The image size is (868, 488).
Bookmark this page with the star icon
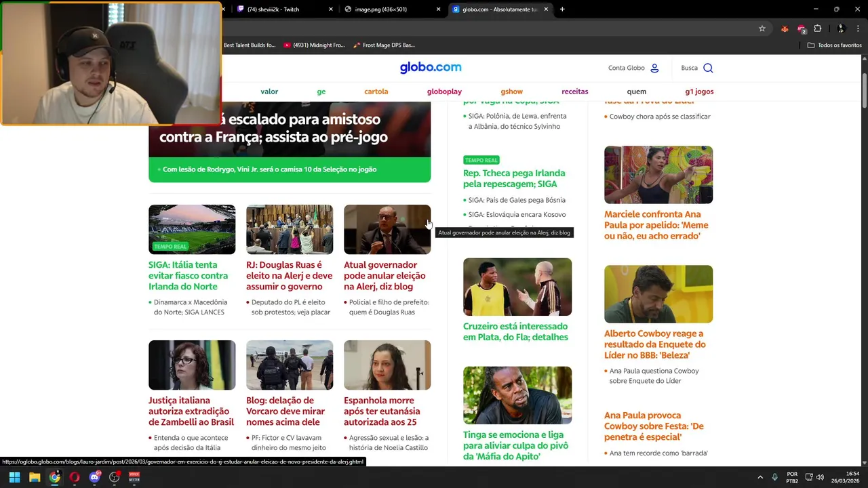click(x=762, y=28)
